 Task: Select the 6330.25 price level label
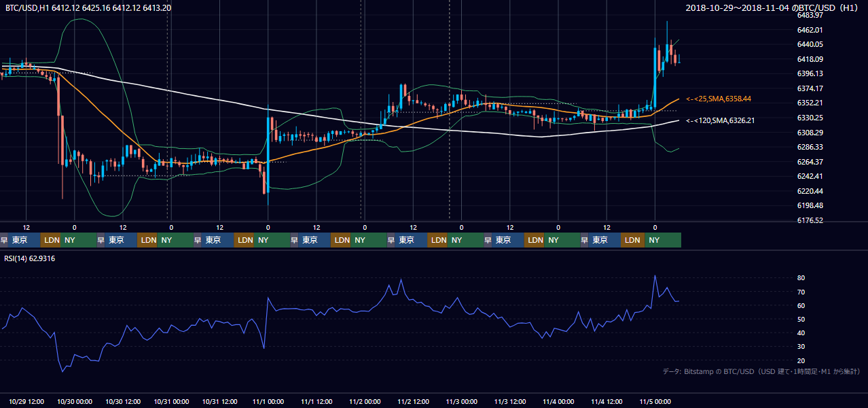pyautogui.click(x=810, y=118)
